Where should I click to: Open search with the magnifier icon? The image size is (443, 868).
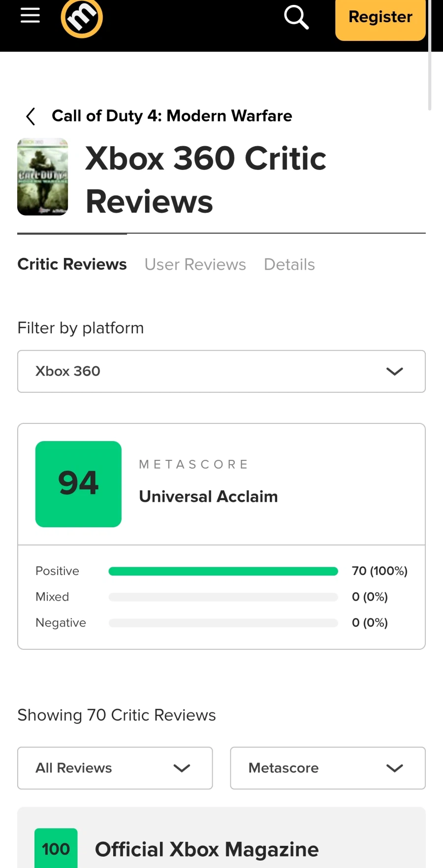(x=296, y=17)
